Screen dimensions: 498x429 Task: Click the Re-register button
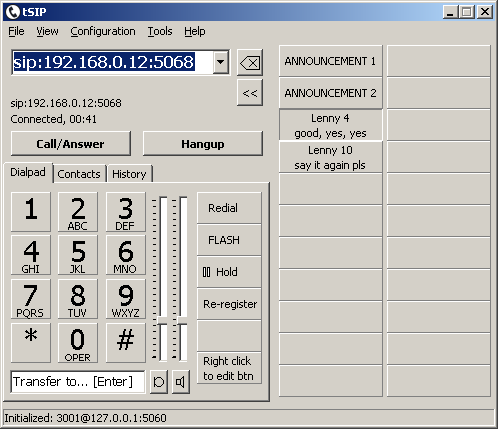229,304
